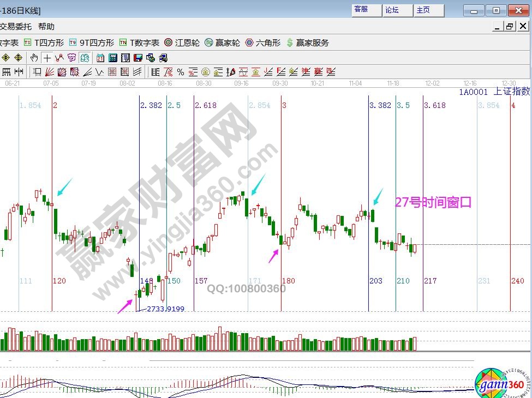Screen dimensions: 532x398
Task: Click the 27号时间窗口 annotation text
Action: [433, 203]
